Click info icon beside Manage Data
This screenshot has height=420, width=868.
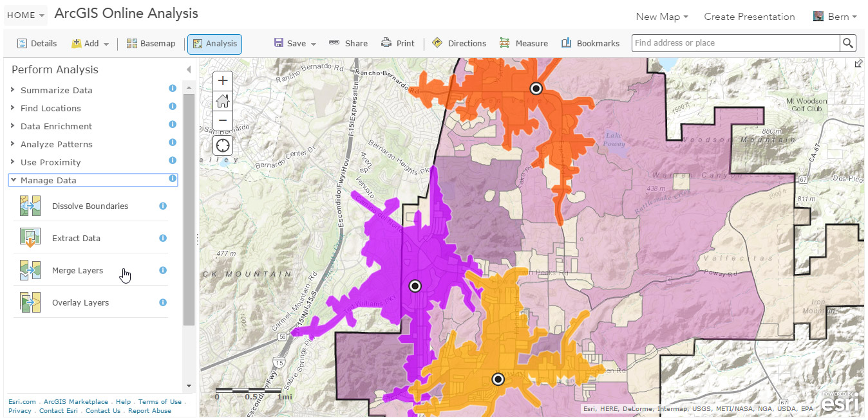tap(173, 179)
